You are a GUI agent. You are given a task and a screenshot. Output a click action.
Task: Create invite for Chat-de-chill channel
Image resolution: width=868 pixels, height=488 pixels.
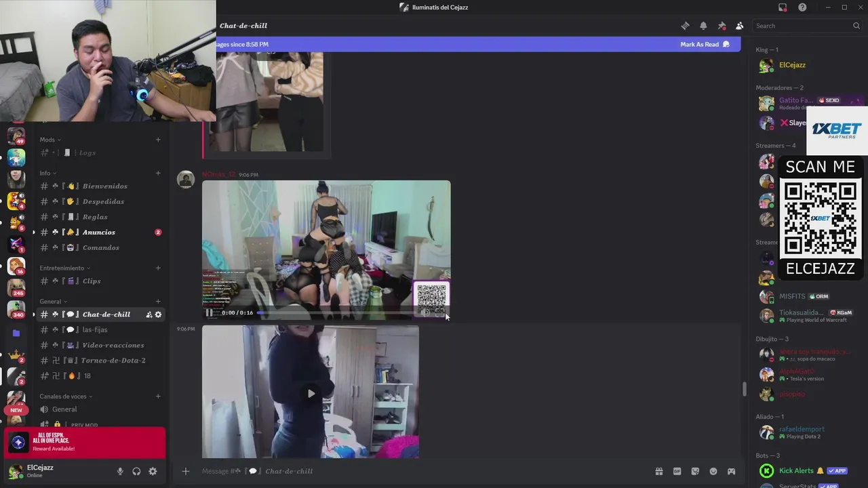pos(149,314)
